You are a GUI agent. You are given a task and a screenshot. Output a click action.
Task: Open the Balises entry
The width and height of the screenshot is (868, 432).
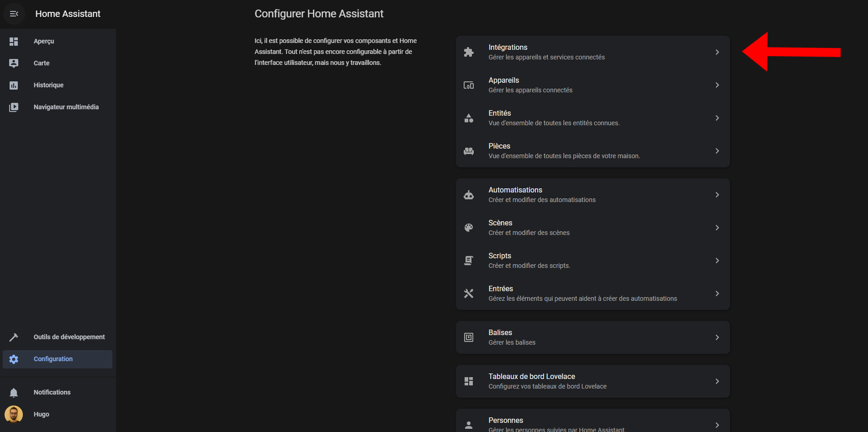(x=593, y=337)
